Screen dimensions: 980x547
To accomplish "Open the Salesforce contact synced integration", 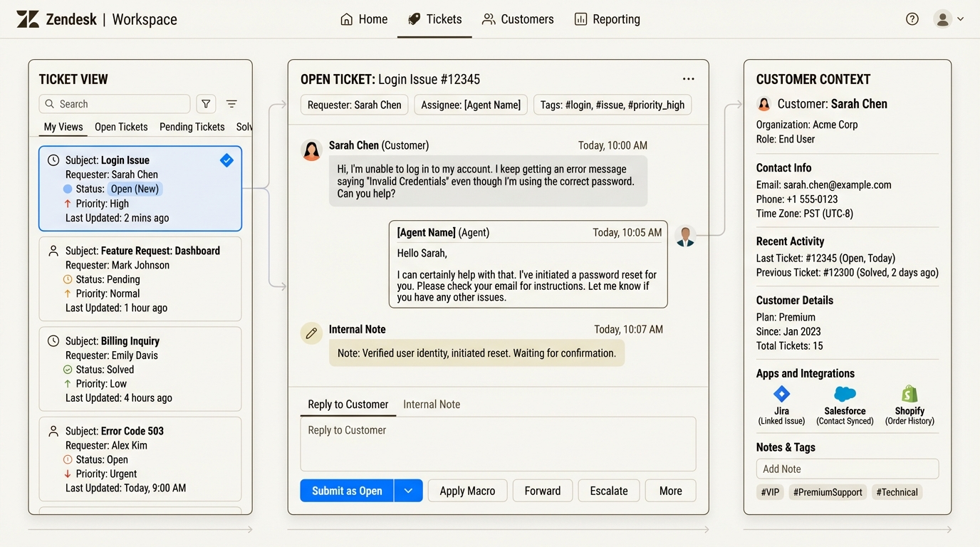I will click(x=845, y=394).
